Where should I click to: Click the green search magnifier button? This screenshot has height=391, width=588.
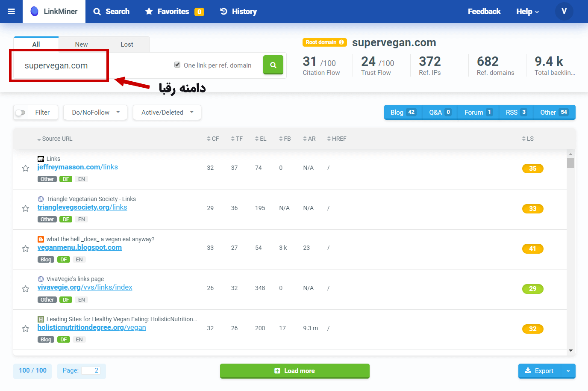point(273,65)
